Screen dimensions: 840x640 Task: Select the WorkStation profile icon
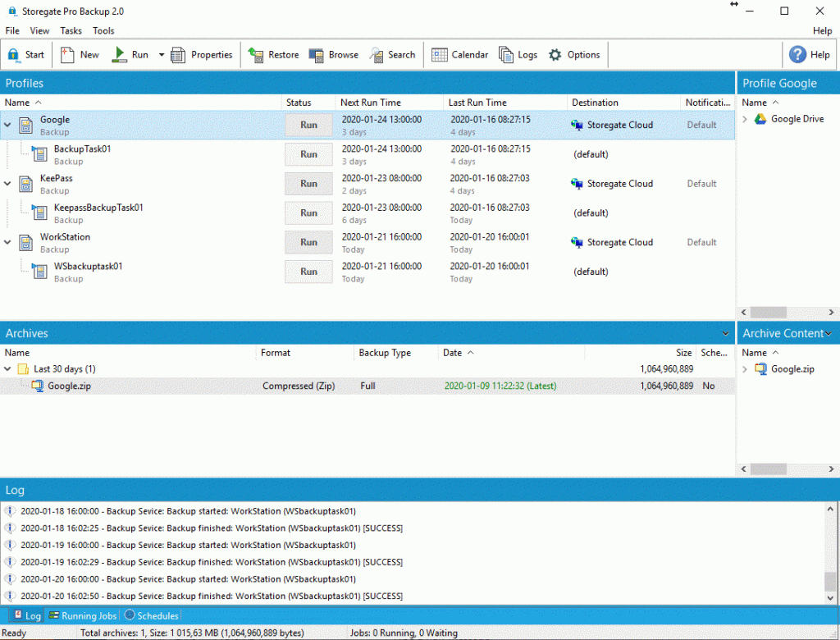(x=26, y=242)
